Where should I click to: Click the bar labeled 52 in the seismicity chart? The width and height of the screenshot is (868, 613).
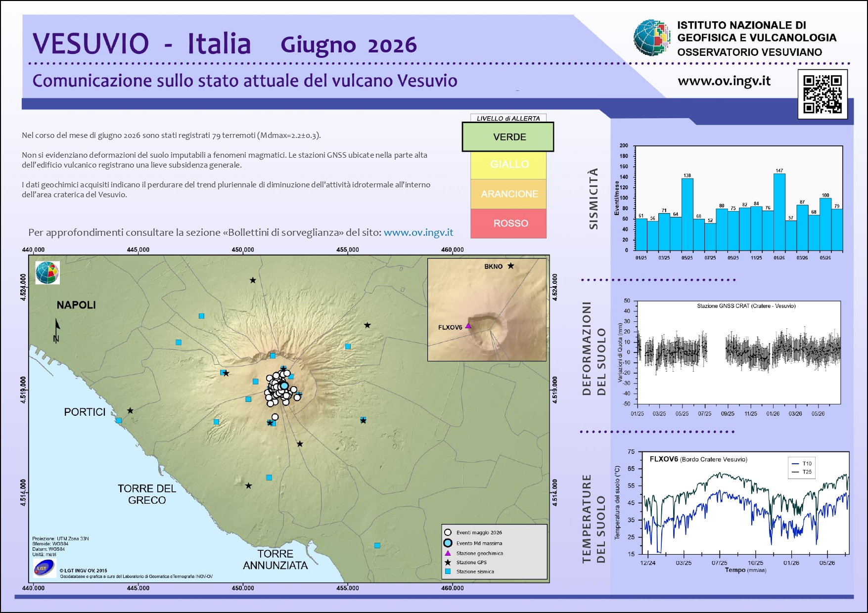(710, 236)
